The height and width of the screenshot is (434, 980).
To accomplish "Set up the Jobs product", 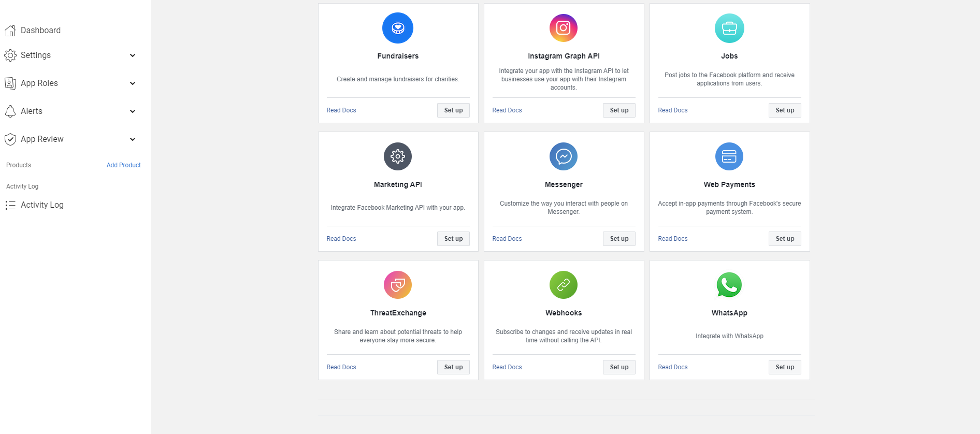I will pyautogui.click(x=785, y=110).
